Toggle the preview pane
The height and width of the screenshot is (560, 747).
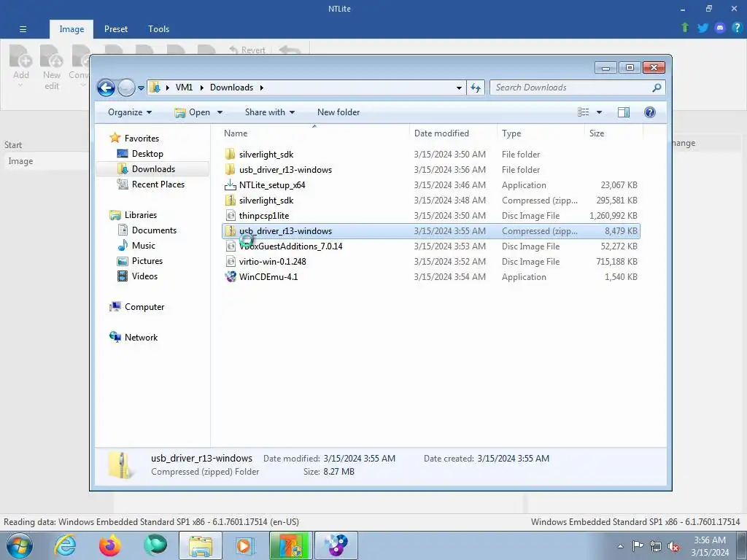pos(624,112)
